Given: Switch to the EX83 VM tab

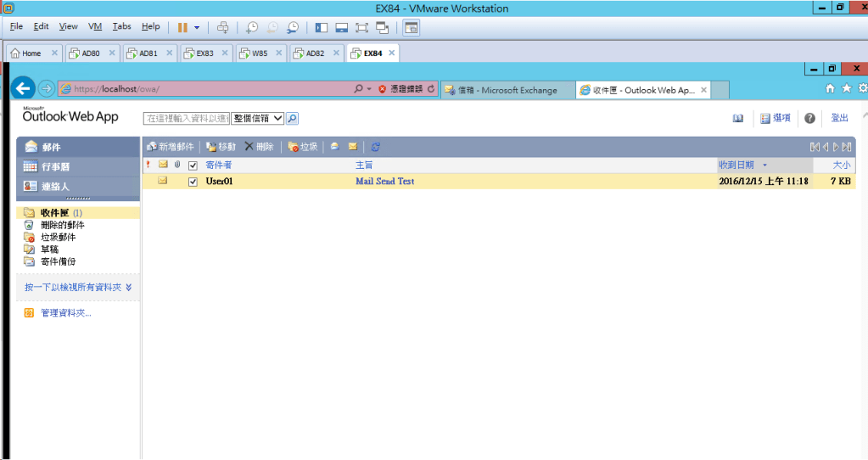Looking at the screenshot, I should (x=204, y=53).
